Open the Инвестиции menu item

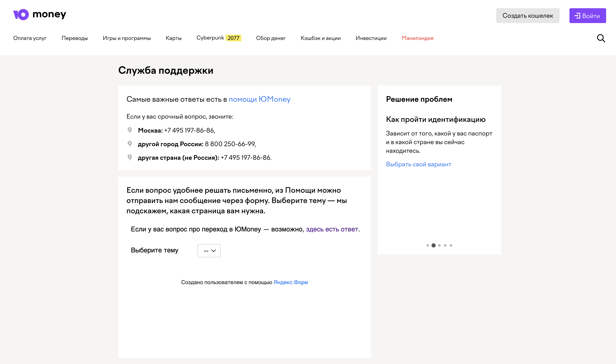tap(371, 38)
